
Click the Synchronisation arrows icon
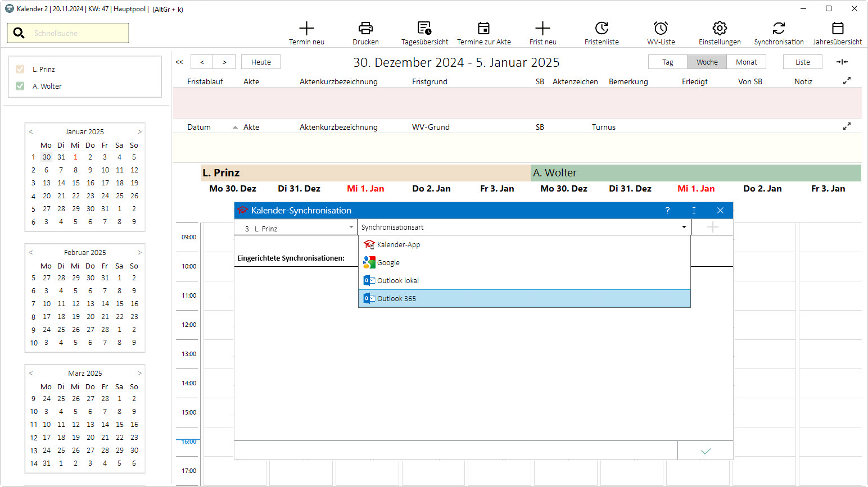779,29
